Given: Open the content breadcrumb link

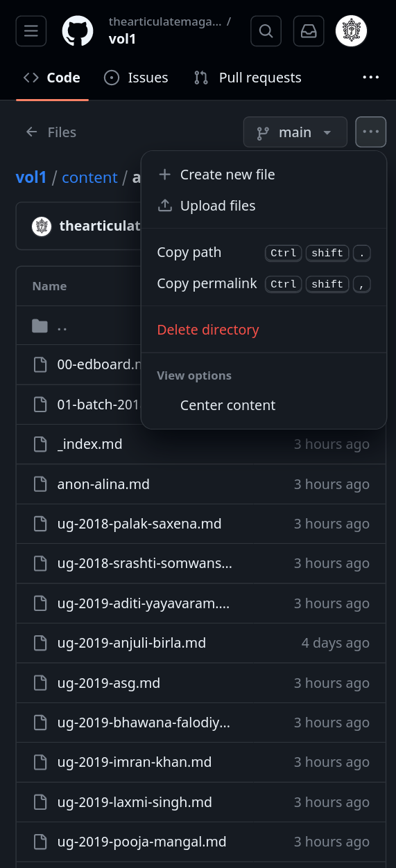Looking at the screenshot, I should point(89,177).
